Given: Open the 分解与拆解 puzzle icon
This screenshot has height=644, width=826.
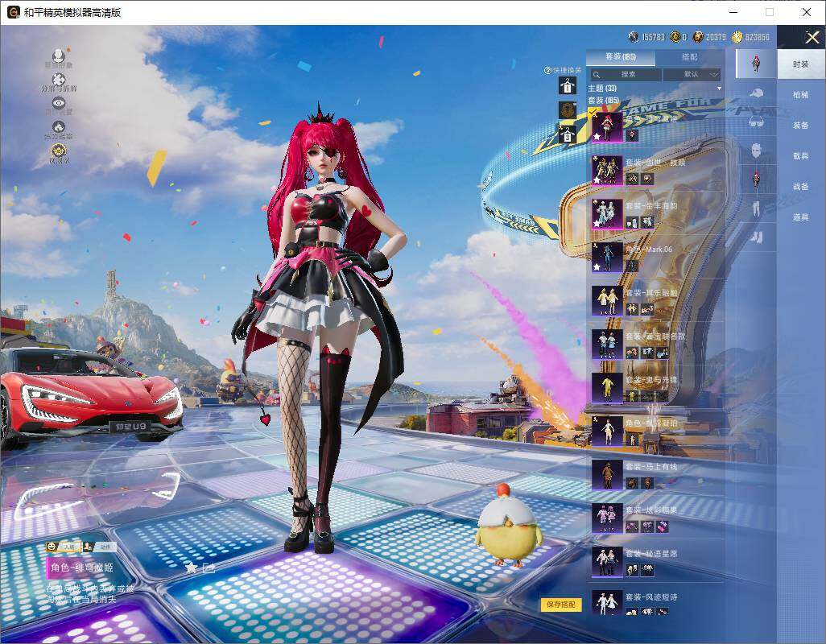Looking at the screenshot, I should 59,80.
